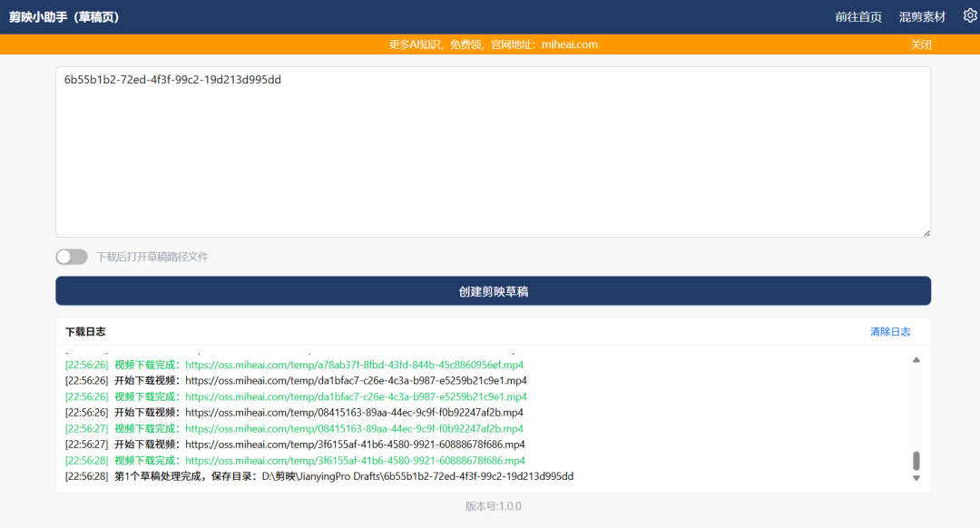
Task: Go to 前往首页 in the top navigation
Action: [x=858, y=17]
